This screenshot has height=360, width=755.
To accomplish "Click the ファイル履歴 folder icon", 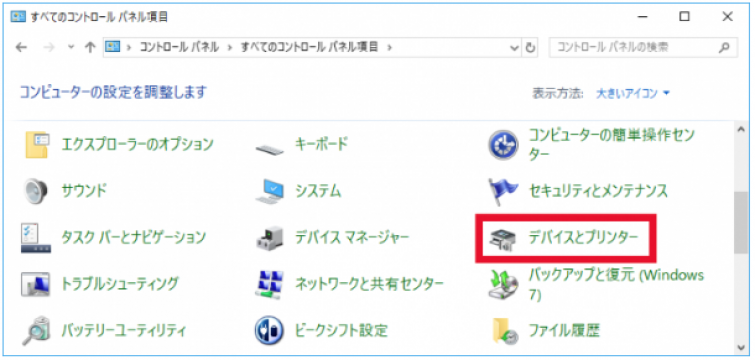I will 505,331.
